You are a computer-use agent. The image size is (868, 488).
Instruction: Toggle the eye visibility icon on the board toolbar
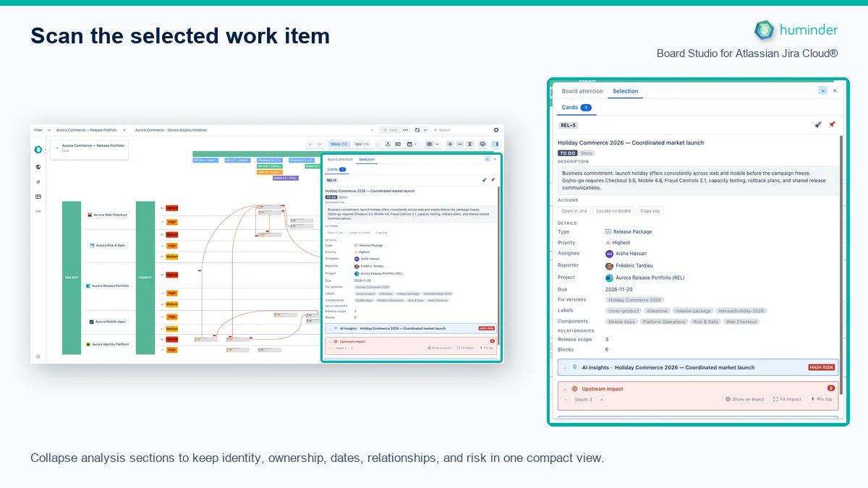point(429,144)
